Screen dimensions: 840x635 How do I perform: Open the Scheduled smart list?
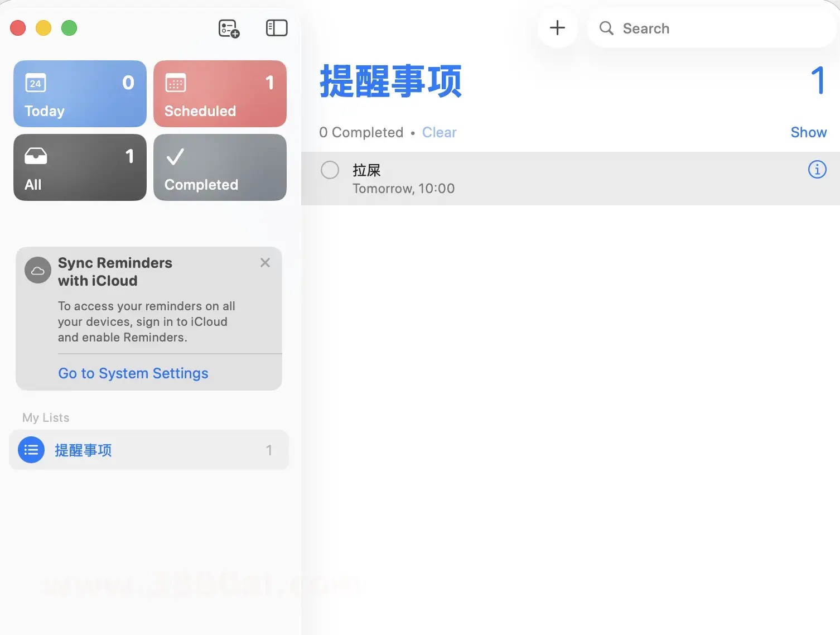pyautogui.click(x=220, y=94)
